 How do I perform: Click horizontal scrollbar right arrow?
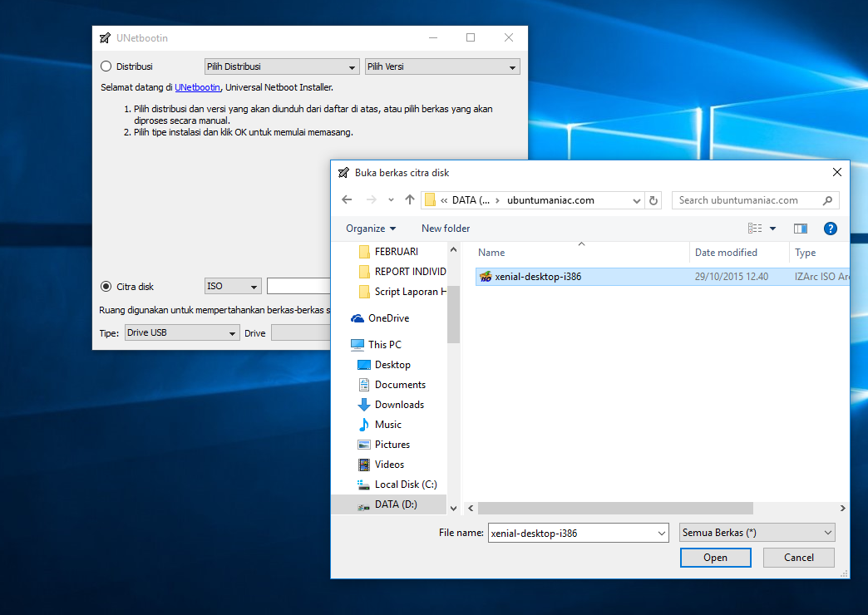coord(842,508)
